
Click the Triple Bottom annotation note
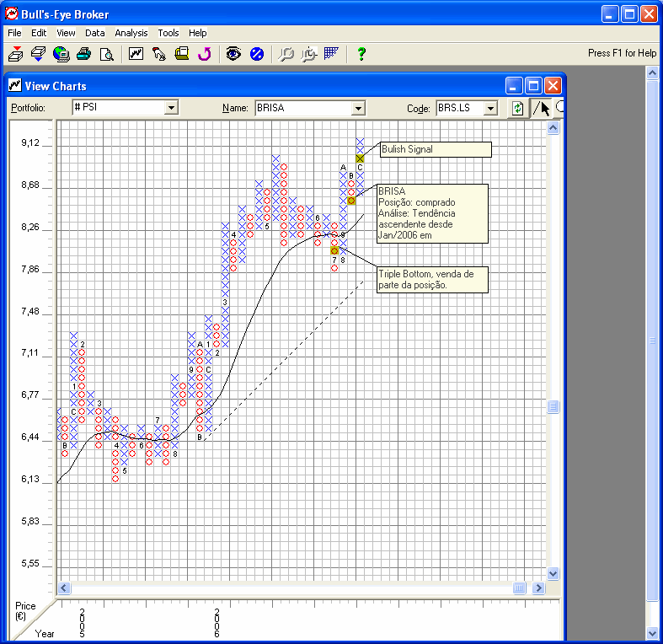(432, 279)
